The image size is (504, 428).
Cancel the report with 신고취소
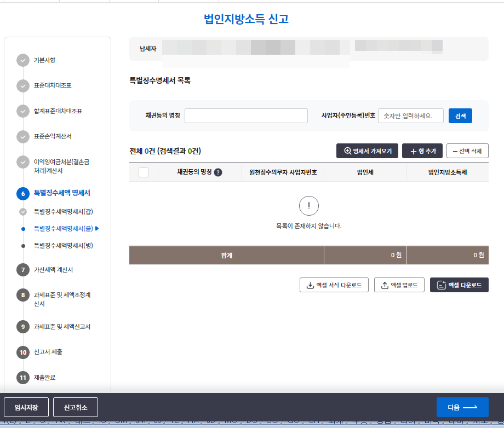click(75, 407)
